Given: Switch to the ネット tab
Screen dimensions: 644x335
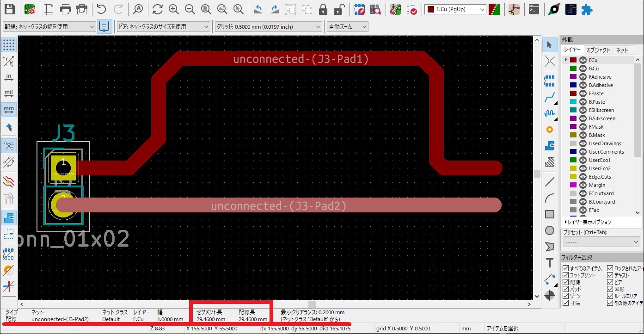Looking at the screenshot, I should pyautogui.click(x=622, y=50).
